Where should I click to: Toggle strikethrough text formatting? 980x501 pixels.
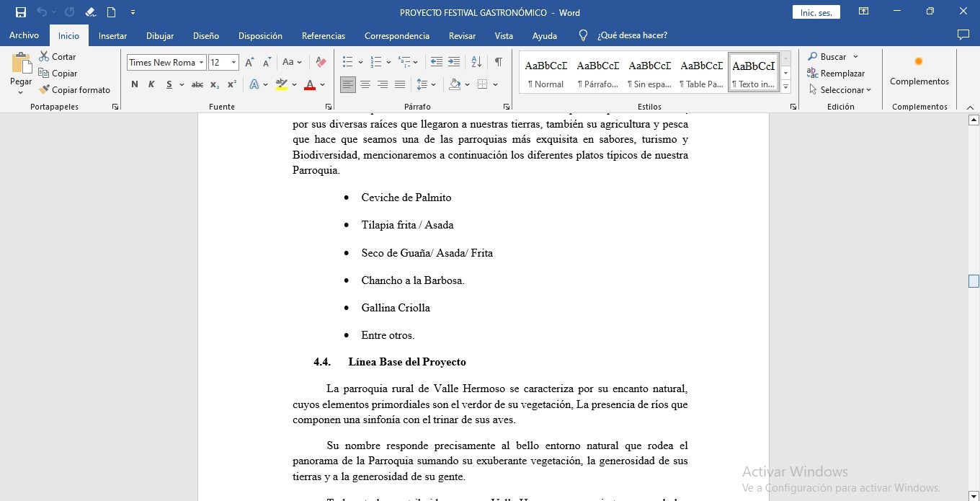[197, 84]
